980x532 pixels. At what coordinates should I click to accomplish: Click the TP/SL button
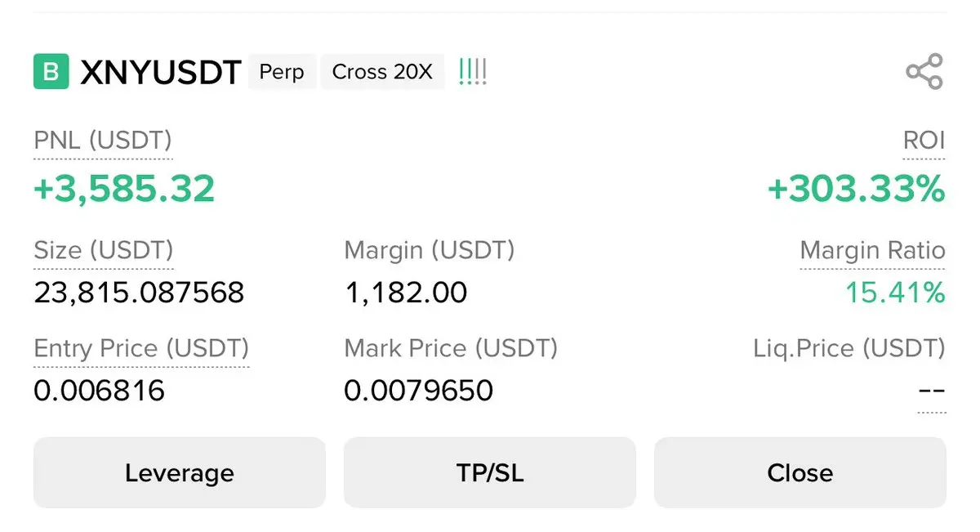pyautogui.click(x=489, y=472)
